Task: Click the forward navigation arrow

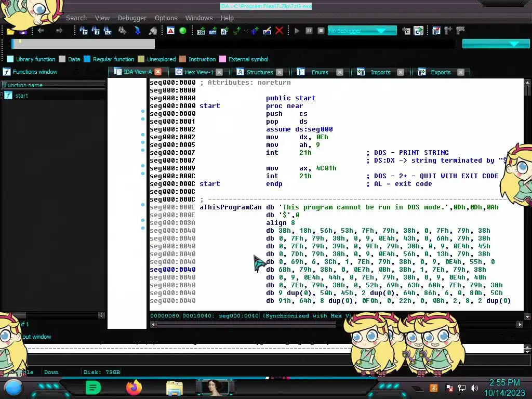Action: (x=59, y=31)
